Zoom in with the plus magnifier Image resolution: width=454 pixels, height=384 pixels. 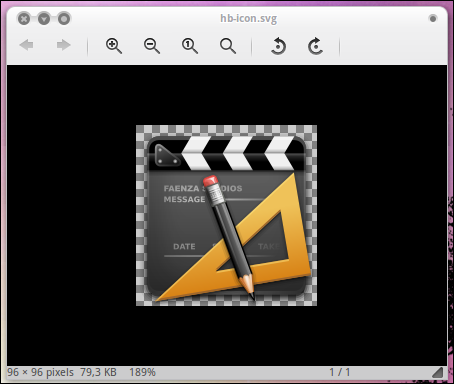click(114, 46)
